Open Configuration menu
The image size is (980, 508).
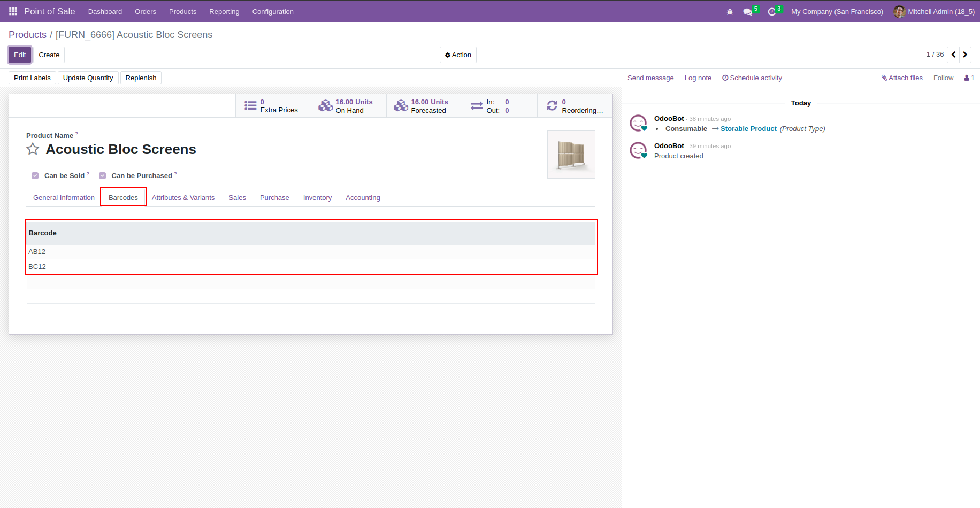click(273, 11)
